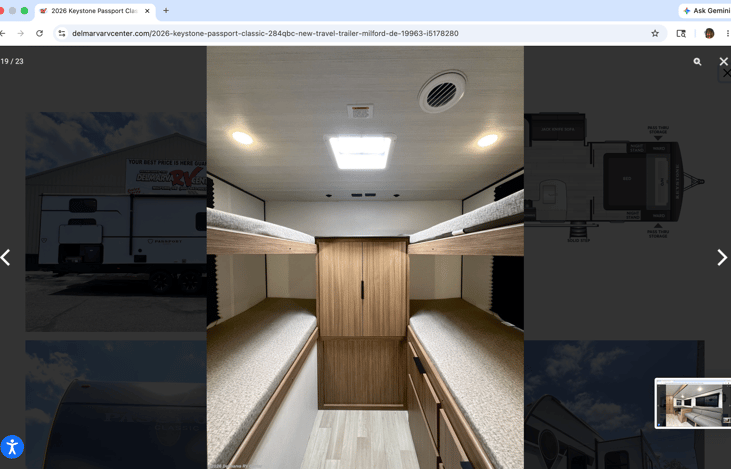The image size is (731, 469).
Task: Open the Ask Gemini panel
Action: pos(706,10)
